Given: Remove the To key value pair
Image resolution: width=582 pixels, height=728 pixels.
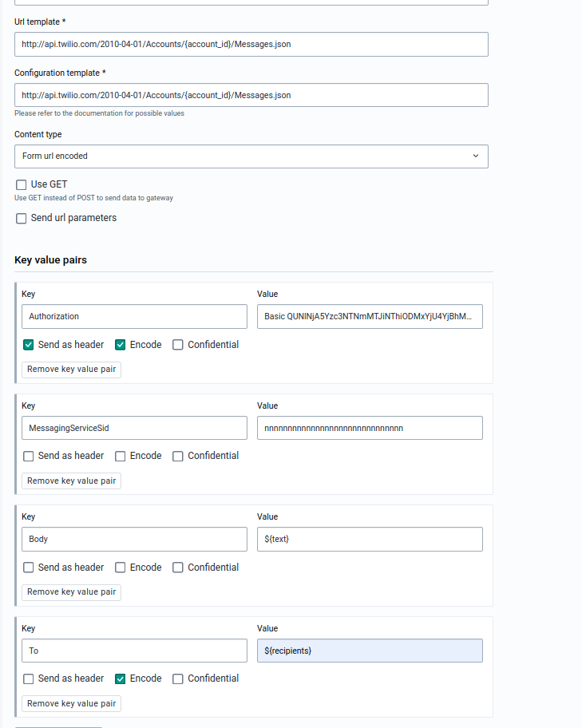Looking at the screenshot, I should pyautogui.click(x=71, y=703).
